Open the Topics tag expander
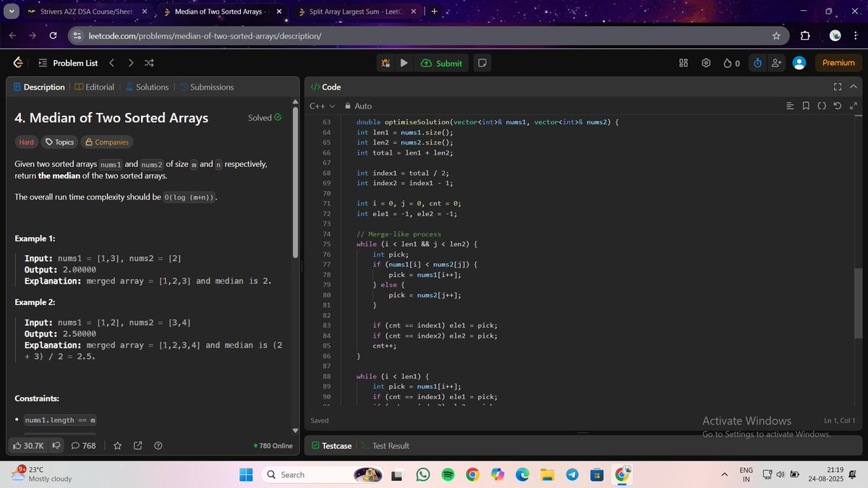The height and width of the screenshot is (488, 868). [x=59, y=142]
